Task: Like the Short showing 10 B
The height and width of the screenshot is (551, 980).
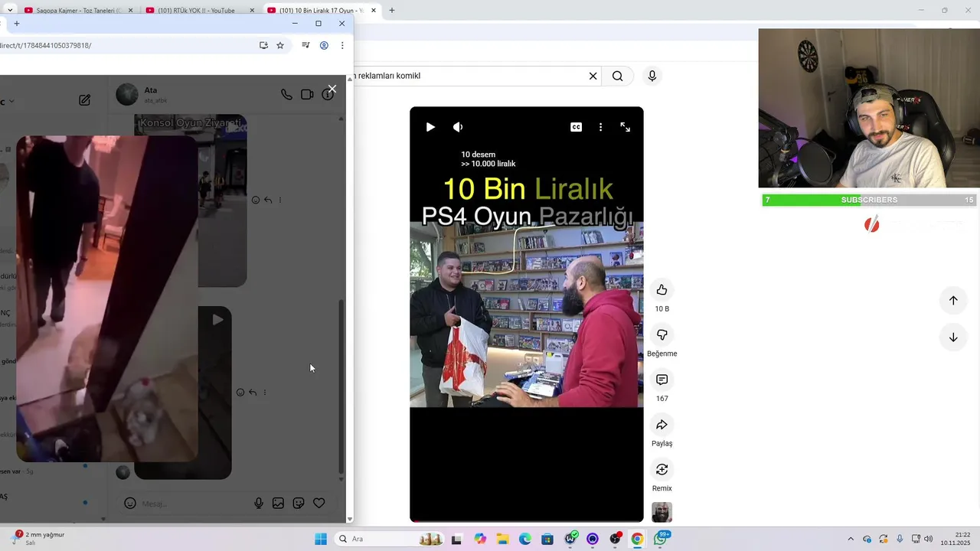Action: click(662, 290)
